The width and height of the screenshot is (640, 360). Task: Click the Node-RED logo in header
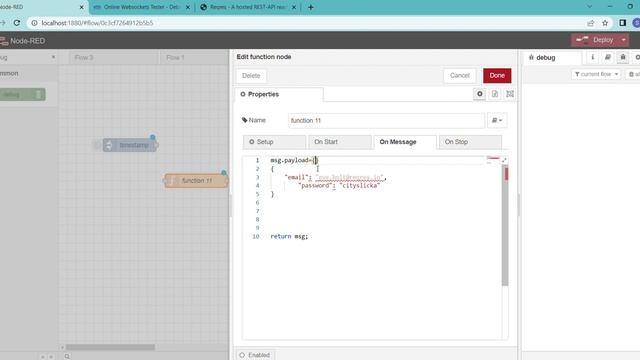[22, 41]
